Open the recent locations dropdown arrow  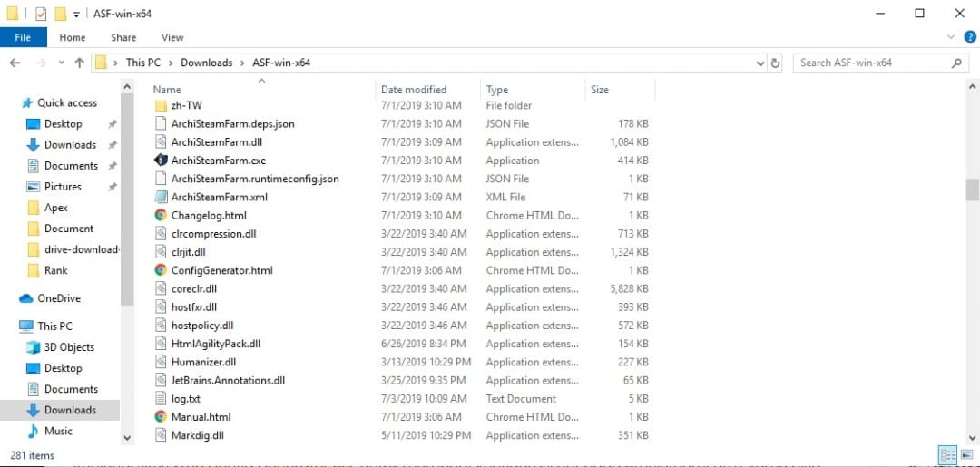(x=62, y=63)
